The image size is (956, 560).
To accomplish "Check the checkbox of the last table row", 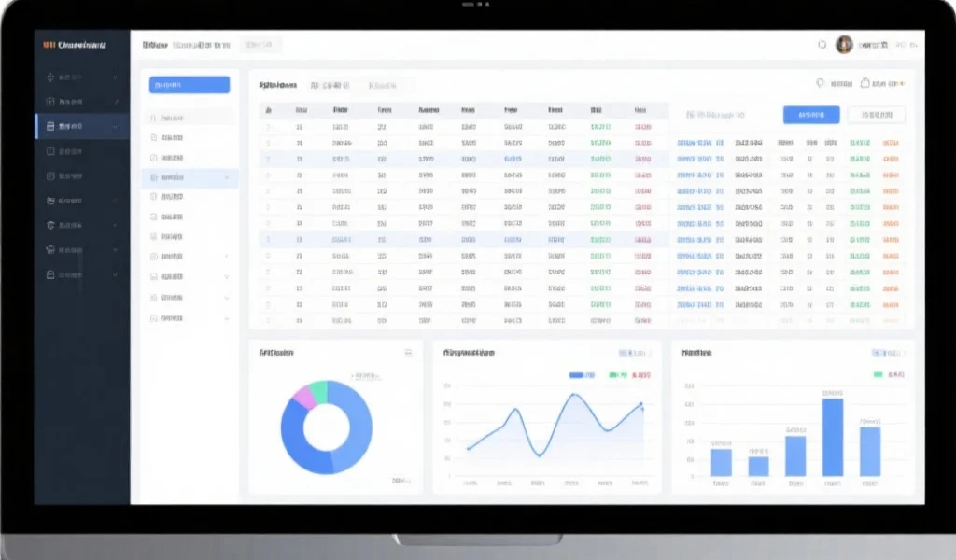I will pyautogui.click(x=268, y=319).
